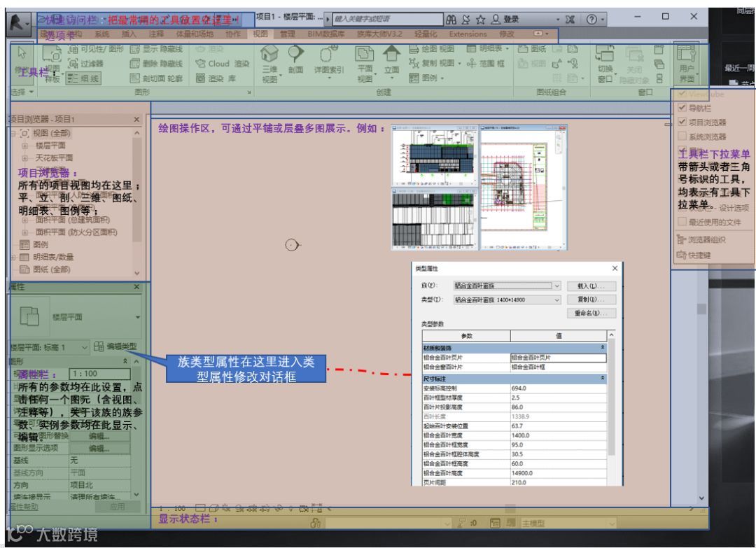Click Load button in Type Properties
The height and width of the screenshot is (548, 756).
592,286
